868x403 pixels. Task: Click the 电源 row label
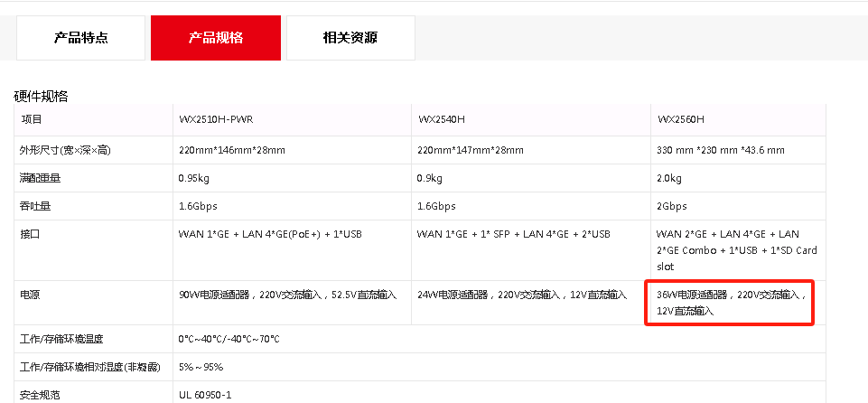click(x=31, y=295)
